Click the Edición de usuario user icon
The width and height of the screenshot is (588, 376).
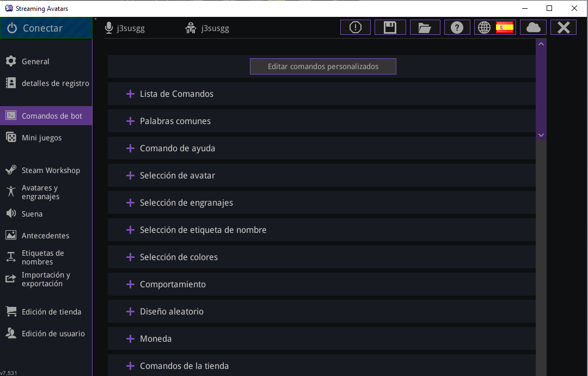pos(11,333)
